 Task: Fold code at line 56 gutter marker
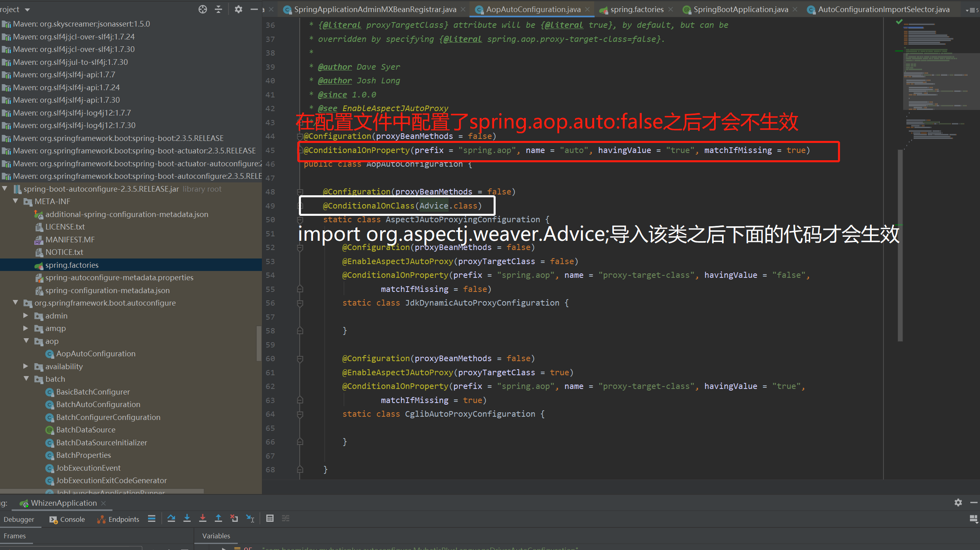[300, 303]
